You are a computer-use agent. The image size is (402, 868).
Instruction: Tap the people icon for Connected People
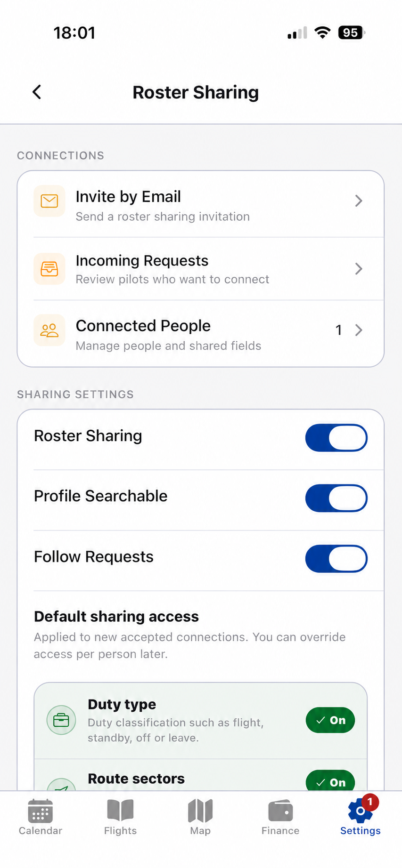[x=49, y=330]
